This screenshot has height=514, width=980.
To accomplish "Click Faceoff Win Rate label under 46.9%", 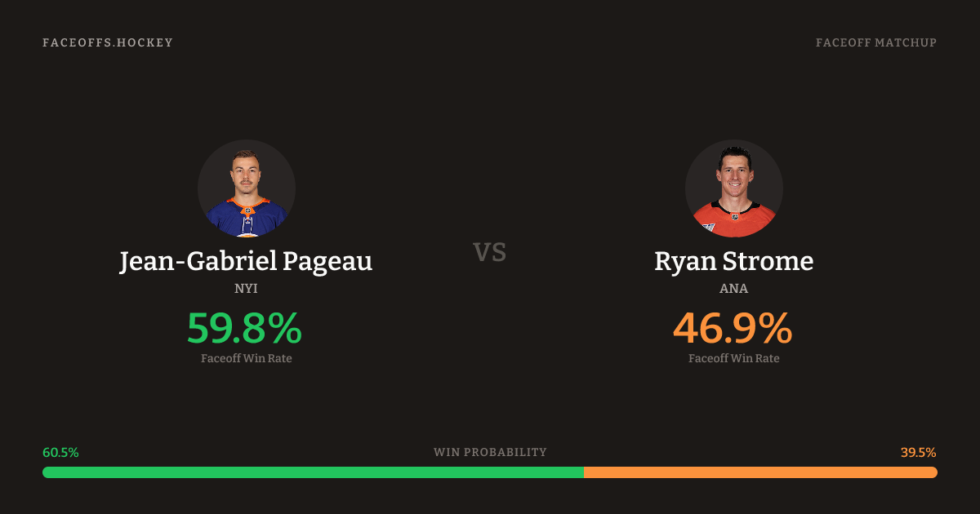I will click(x=733, y=358).
